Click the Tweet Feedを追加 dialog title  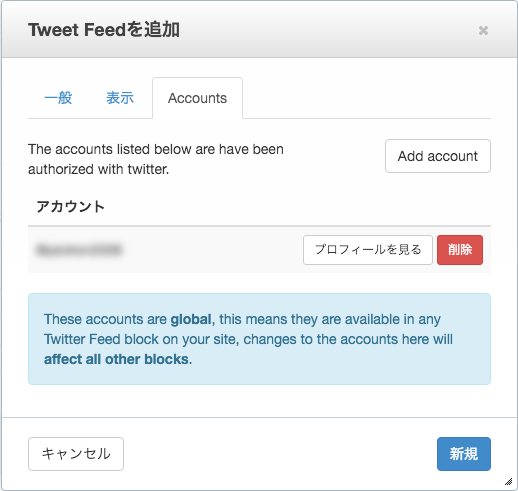click(104, 30)
